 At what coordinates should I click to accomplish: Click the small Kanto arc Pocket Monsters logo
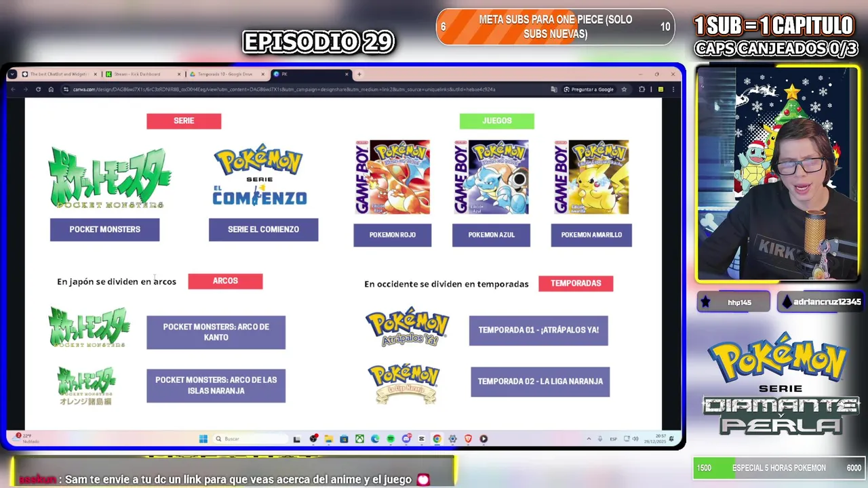pos(89,327)
